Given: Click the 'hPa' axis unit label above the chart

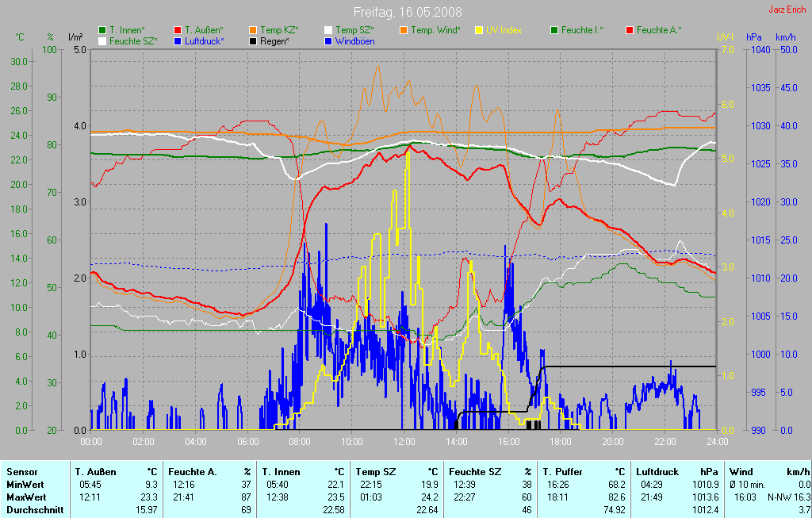Looking at the screenshot, I should pyautogui.click(x=753, y=37).
